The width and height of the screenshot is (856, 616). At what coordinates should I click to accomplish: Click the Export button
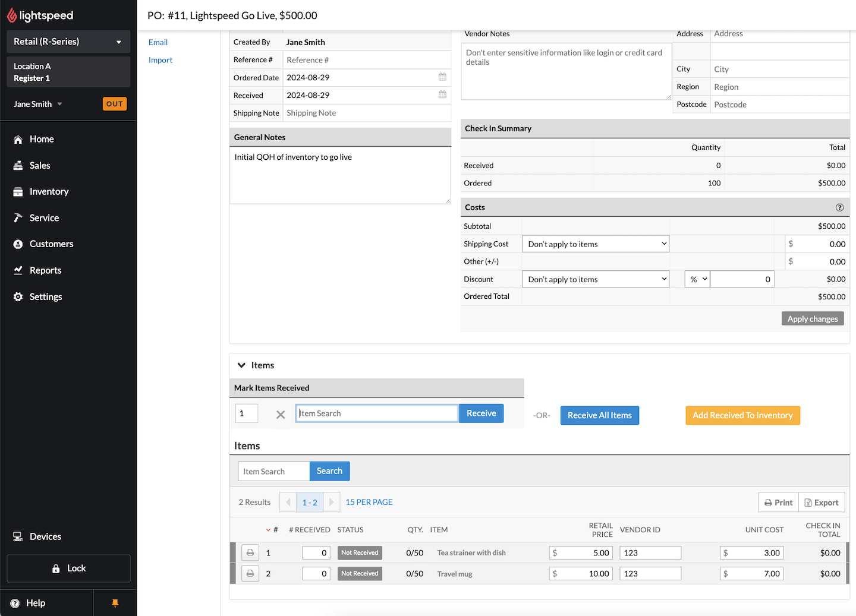(x=822, y=503)
